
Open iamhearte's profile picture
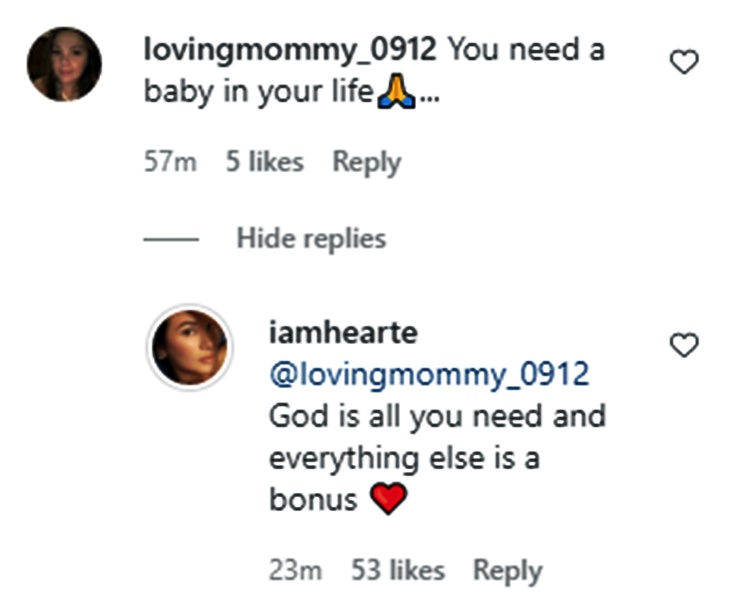coord(190,346)
